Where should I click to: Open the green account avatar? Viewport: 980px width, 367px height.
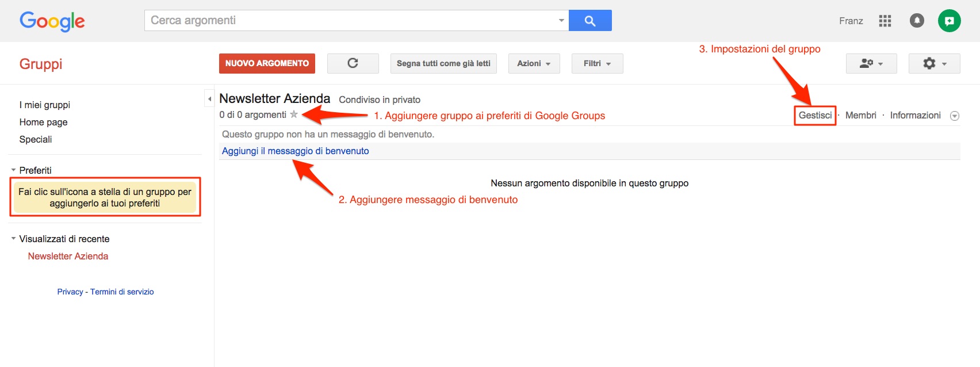point(950,21)
